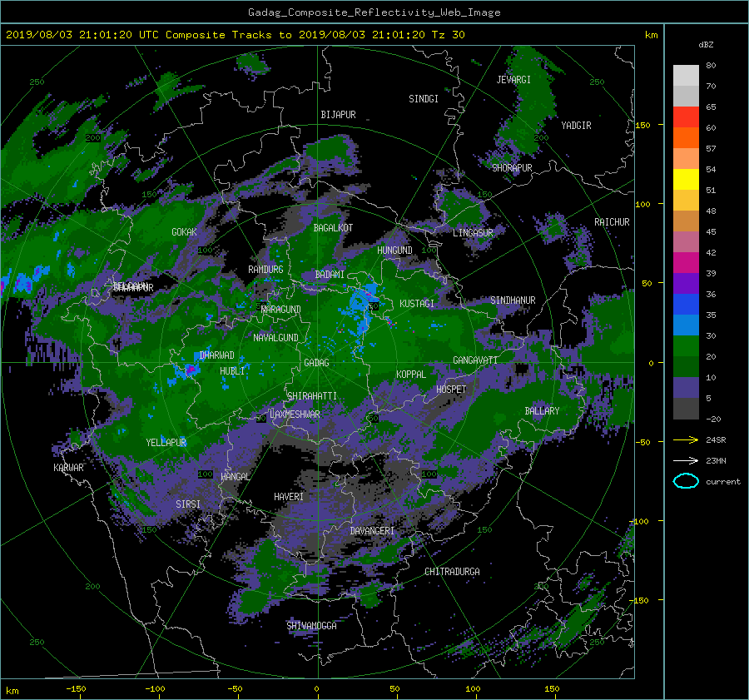Image resolution: width=749 pixels, height=700 pixels.
Task: Click the -100 y-axis tick label
Action: (640, 521)
